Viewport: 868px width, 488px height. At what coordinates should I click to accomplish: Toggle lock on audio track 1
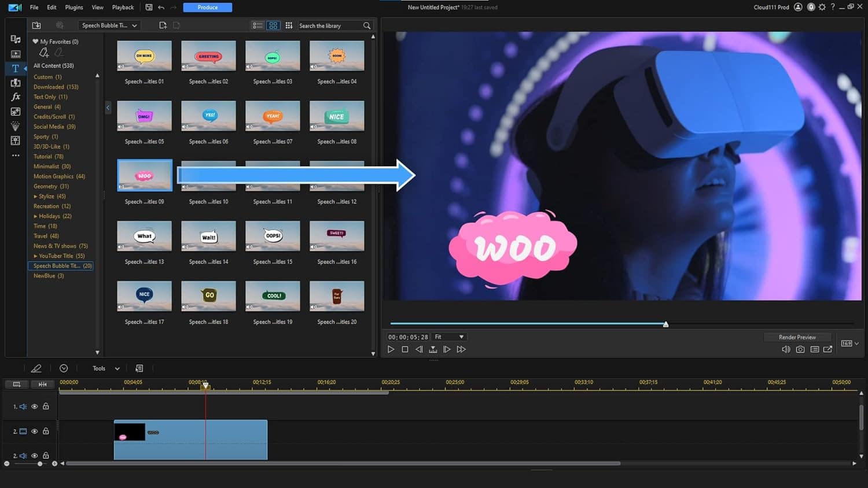46,406
